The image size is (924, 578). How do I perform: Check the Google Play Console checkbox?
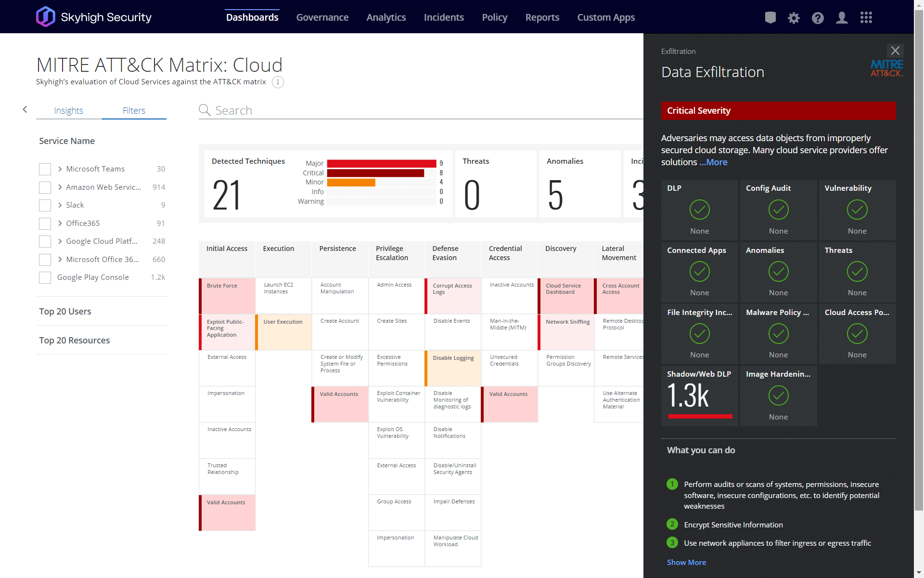(x=45, y=277)
